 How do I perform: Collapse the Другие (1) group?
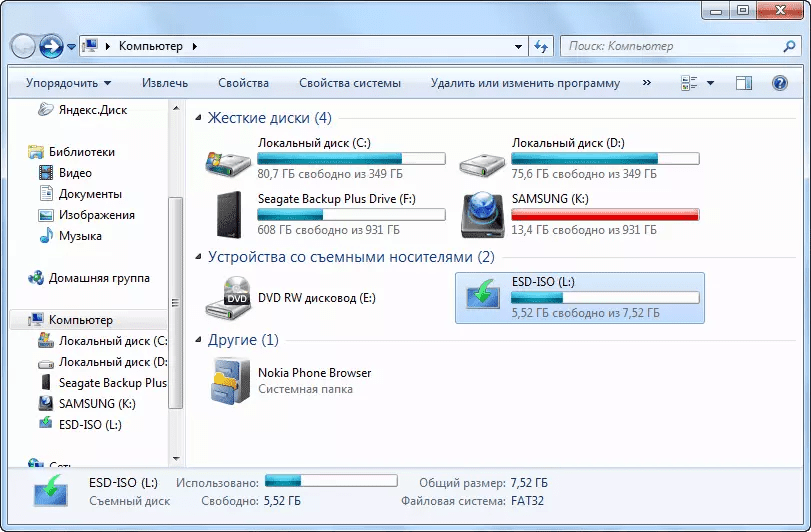click(198, 340)
